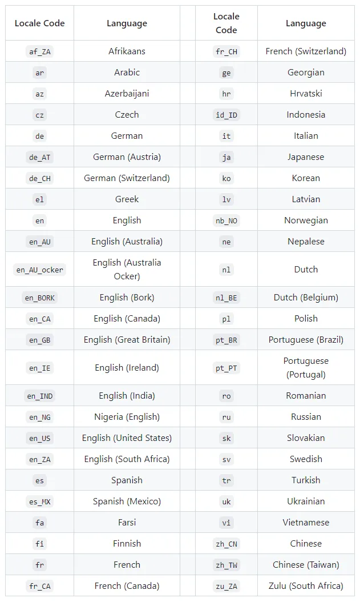The image size is (364, 602).
Task: Select the zu_ZA locale code
Action: pos(227,586)
